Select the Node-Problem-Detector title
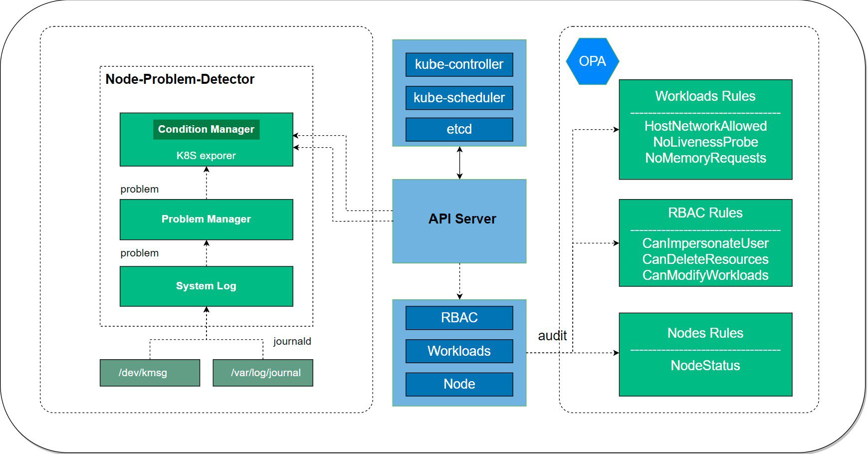Screen dimensions: 868x454 click(180, 79)
